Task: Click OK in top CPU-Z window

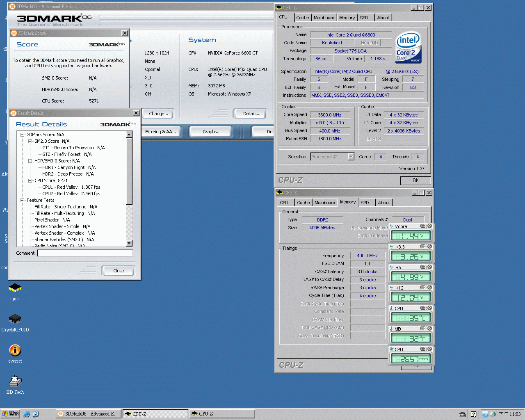Action: (x=415, y=180)
